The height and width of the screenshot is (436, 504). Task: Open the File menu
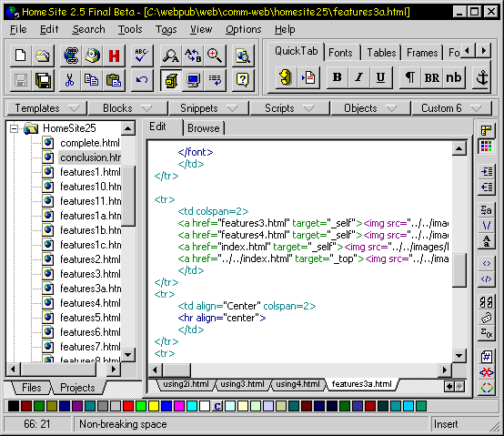click(18, 29)
